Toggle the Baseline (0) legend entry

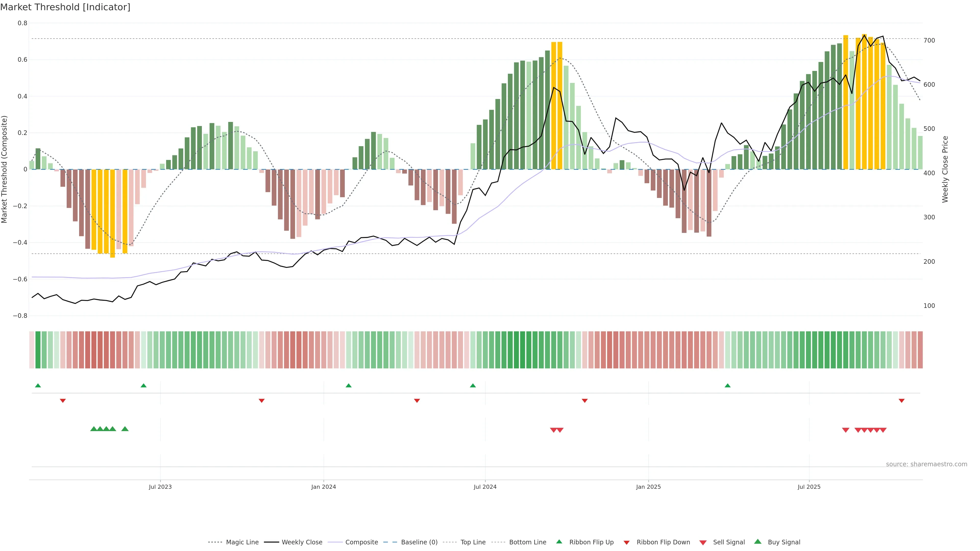coord(419,542)
